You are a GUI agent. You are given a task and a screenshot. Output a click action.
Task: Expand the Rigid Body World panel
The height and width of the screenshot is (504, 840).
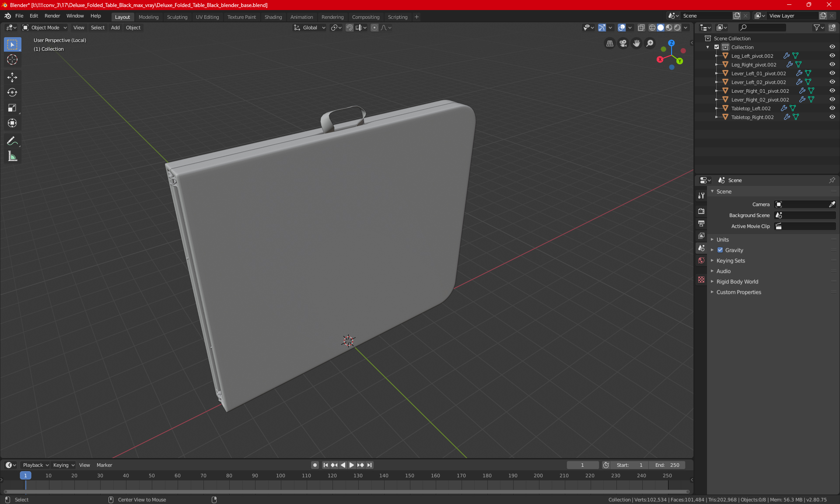pyautogui.click(x=737, y=282)
